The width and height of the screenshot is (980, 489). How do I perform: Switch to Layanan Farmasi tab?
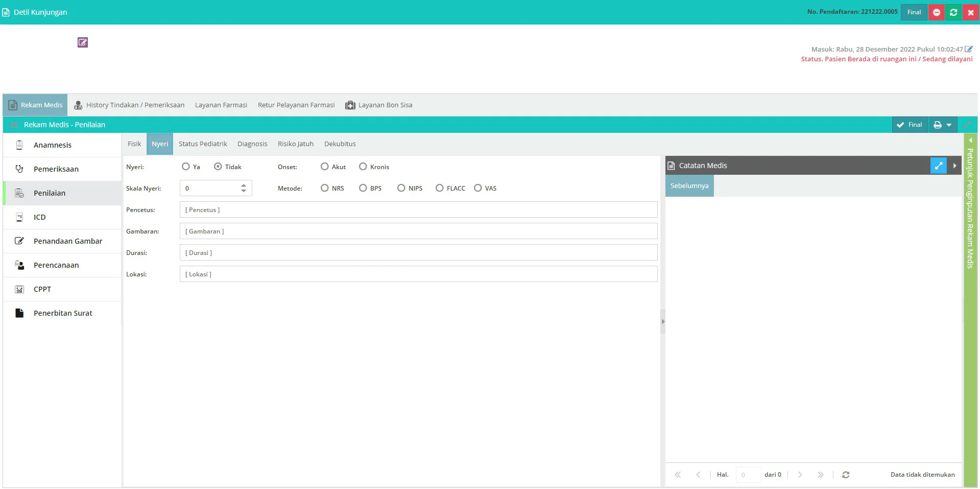pos(221,105)
